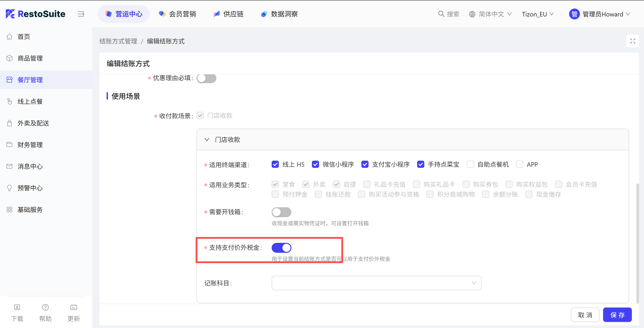Enable the 需要开钱箱 switch

(281, 212)
